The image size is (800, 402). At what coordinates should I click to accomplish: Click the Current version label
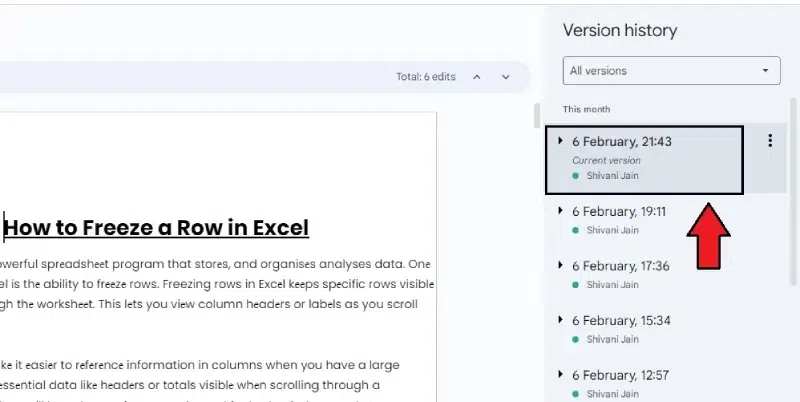tap(606, 160)
